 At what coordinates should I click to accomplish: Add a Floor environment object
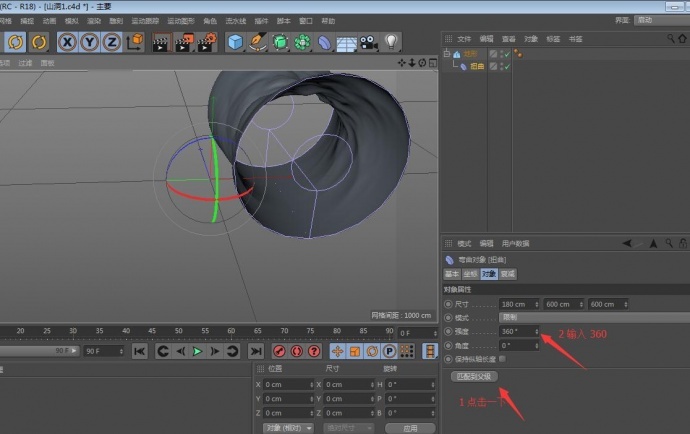point(346,43)
